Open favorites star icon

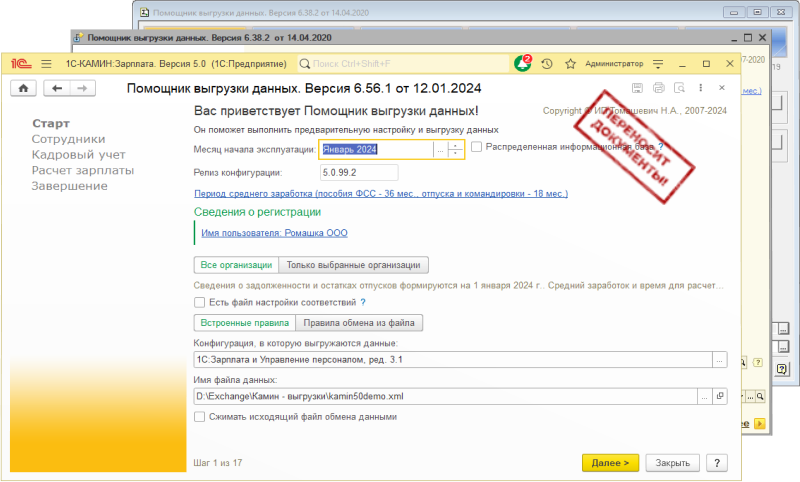(570, 64)
